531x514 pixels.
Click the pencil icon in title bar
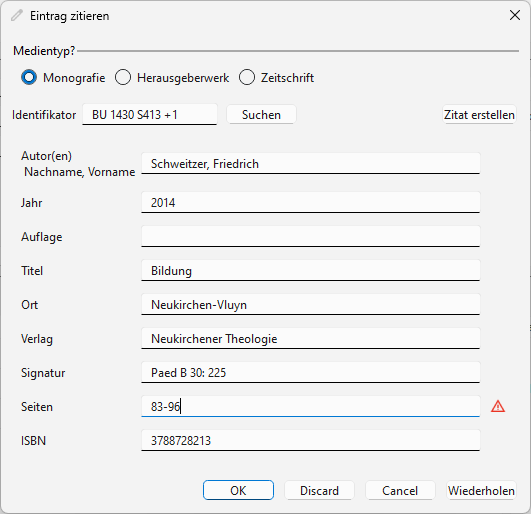pyautogui.click(x=16, y=16)
